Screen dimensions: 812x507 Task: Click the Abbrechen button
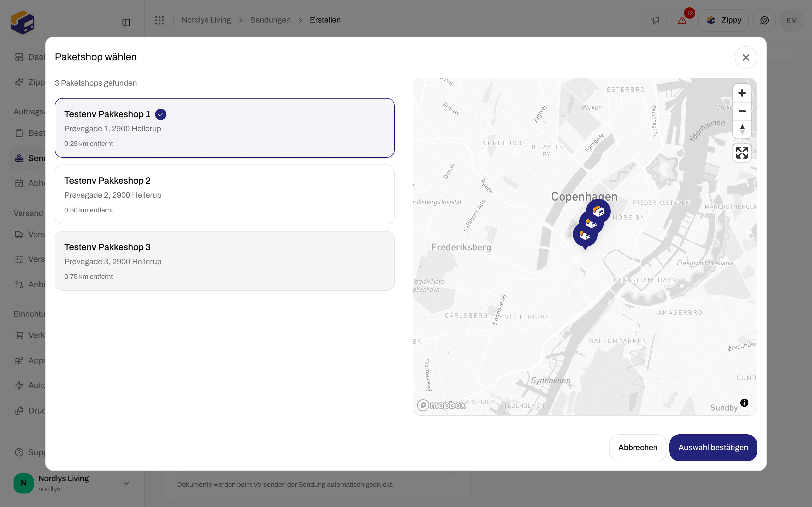[x=637, y=448]
